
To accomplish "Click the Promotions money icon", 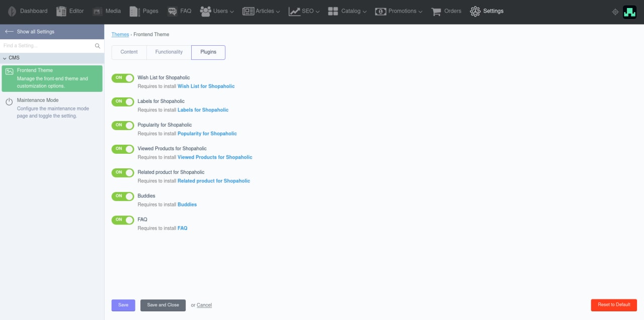I will tap(380, 11).
